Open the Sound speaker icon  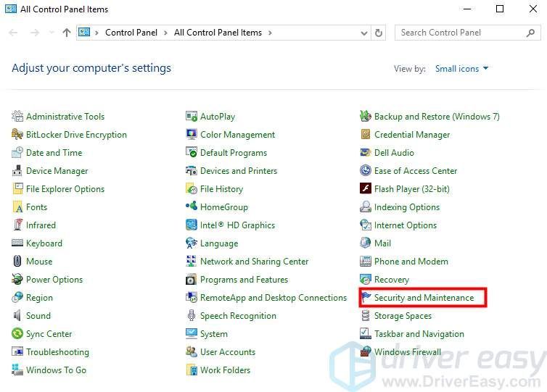tap(17, 315)
